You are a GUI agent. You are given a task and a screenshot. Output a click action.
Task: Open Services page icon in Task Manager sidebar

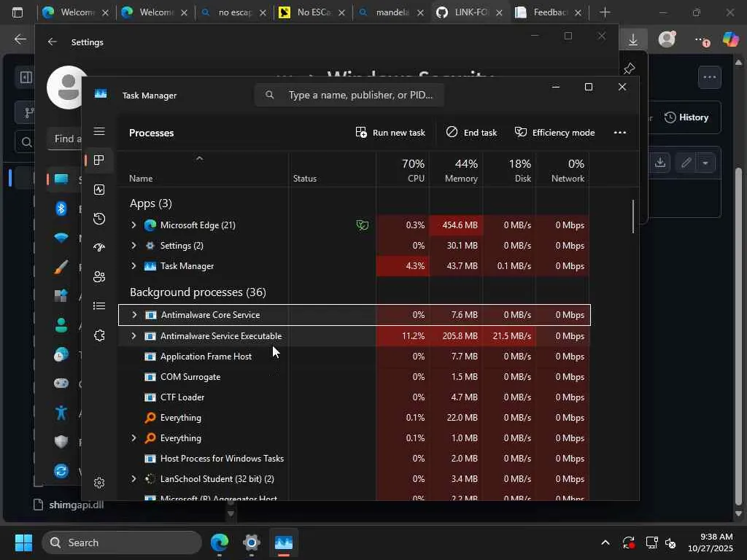(99, 335)
